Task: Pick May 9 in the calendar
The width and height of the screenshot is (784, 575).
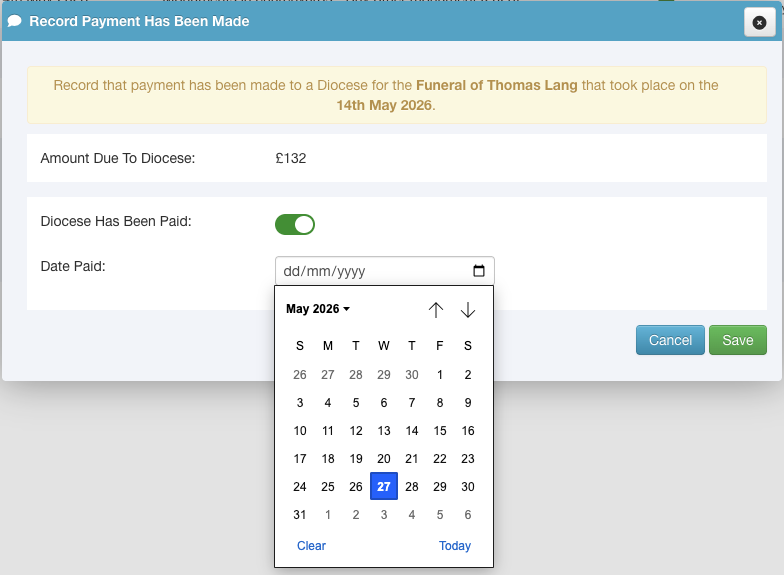Action: click(x=468, y=402)
